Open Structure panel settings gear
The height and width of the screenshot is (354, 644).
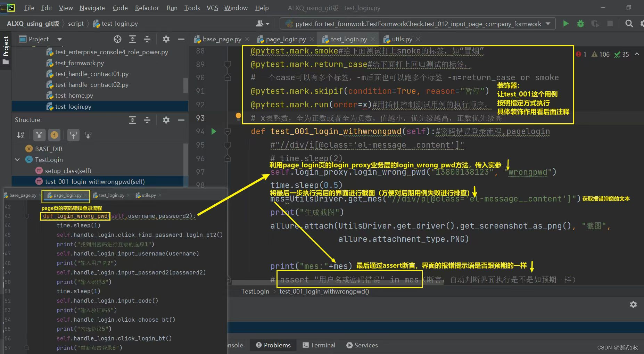pyautogui.click(x=166, y=120)
